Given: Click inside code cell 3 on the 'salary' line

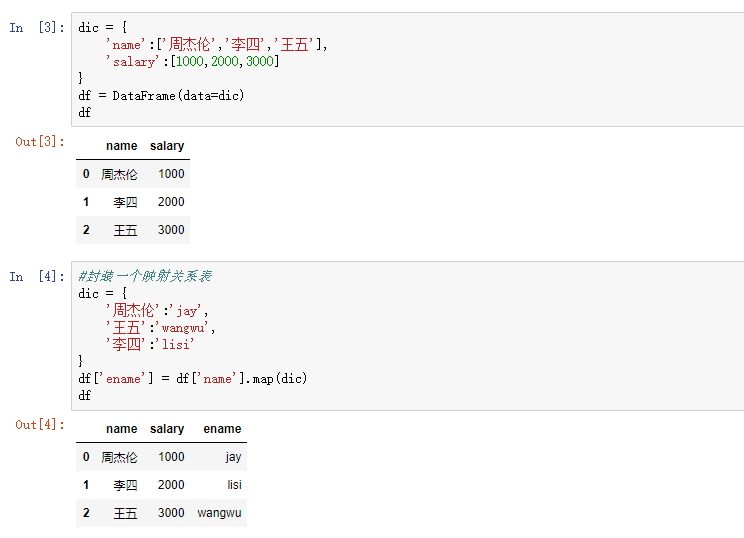Looking at the screenshot, I should tap(193, 61).
